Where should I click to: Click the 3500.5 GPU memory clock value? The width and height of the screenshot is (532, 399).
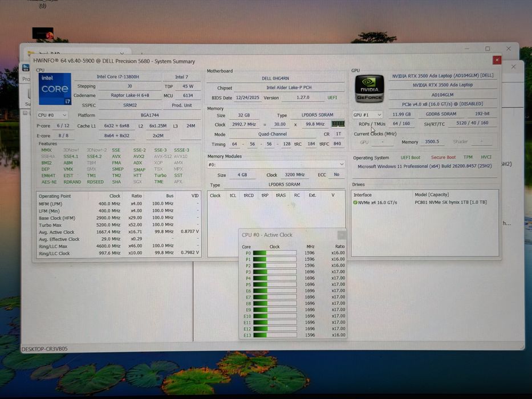click(x=432, y=142)
